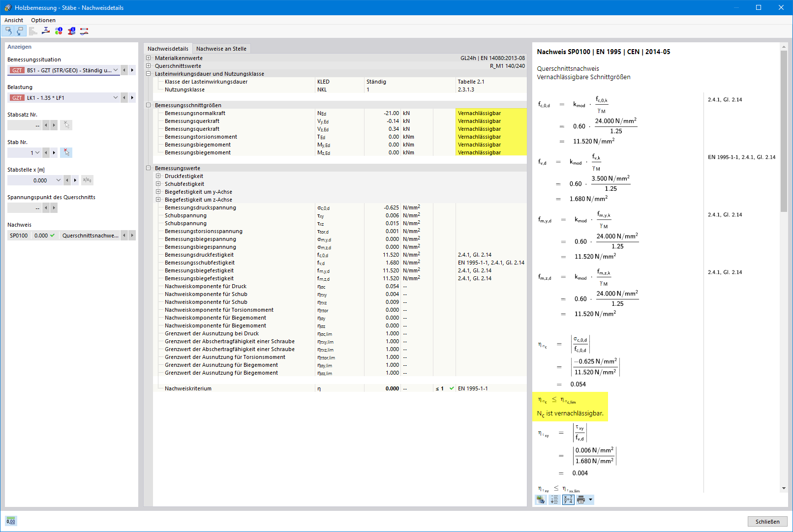The height and width of the screenshot is (532, 793).
Task: Click the Bemessungsdruckspannung value -0.625
Action: coord(392,207)
